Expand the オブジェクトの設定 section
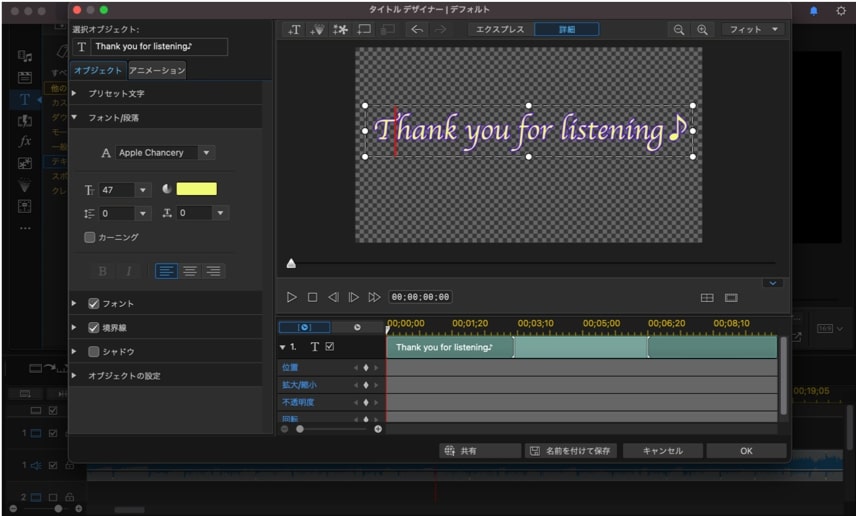This screenshot has width=856, height=516. tap(74, 376)
